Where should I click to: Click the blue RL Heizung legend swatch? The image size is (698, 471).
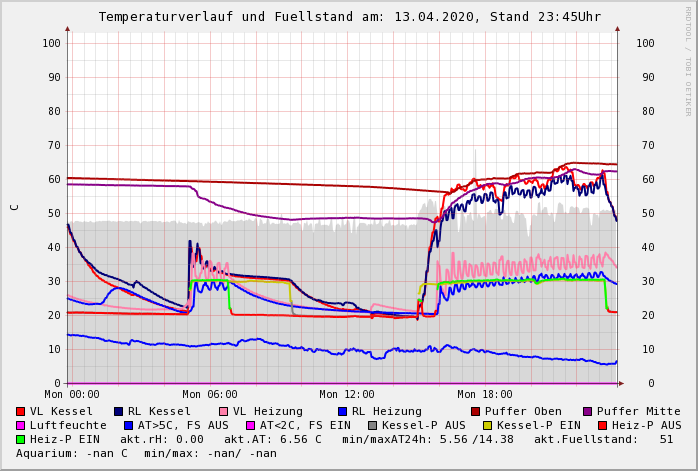coord(342,411)
